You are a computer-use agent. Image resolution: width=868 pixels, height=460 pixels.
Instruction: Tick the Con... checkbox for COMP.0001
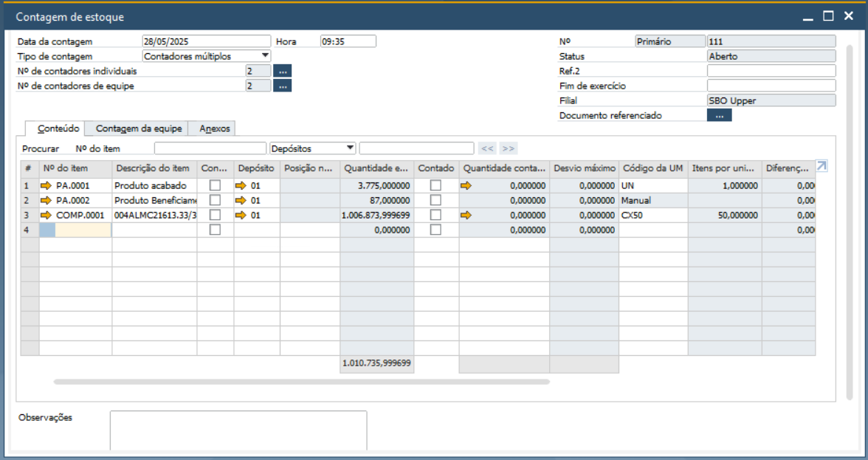click(215, 215)
